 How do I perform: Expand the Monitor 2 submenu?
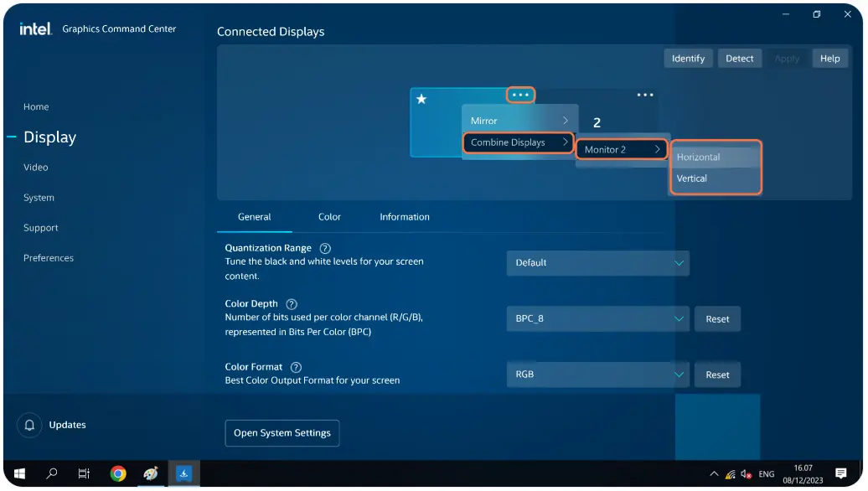622,149
